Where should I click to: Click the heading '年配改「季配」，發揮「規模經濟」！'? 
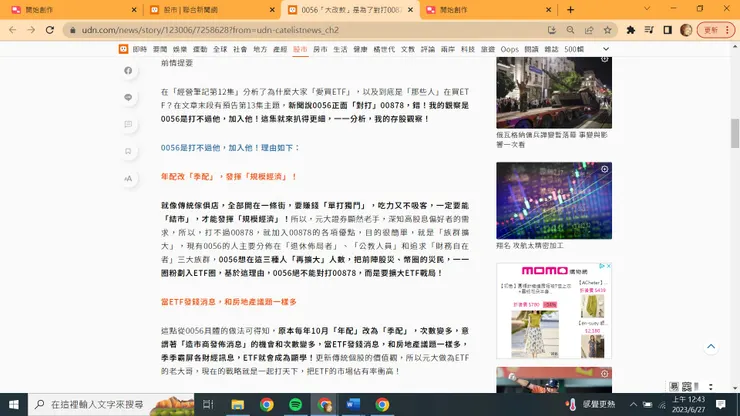[229, 177]
